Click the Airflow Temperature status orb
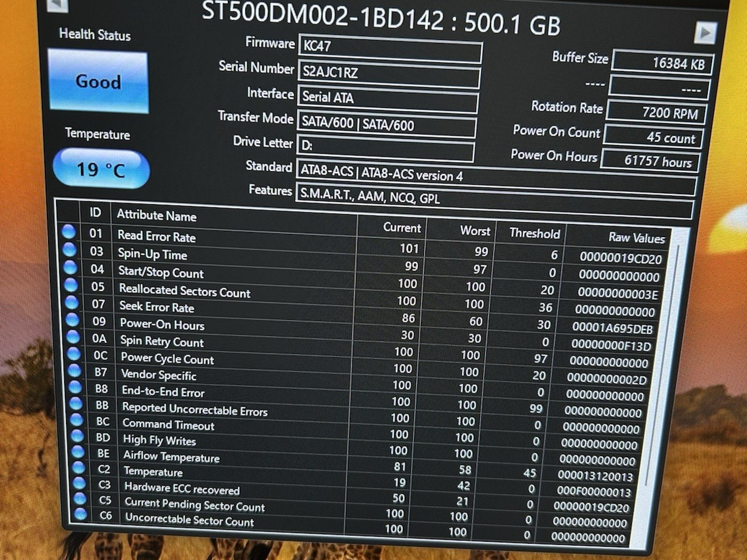The width and height of the screenshot is (747, 560). pyautogui.click(x=78, y=452)
